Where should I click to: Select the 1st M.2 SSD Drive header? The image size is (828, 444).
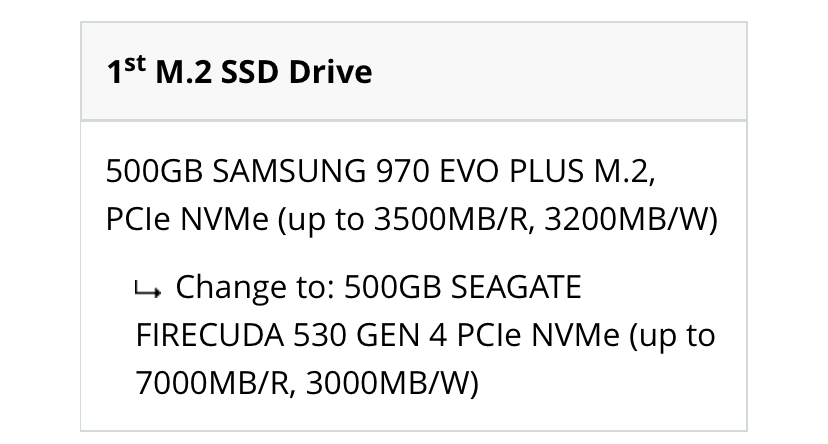click(x=414, y=71)
